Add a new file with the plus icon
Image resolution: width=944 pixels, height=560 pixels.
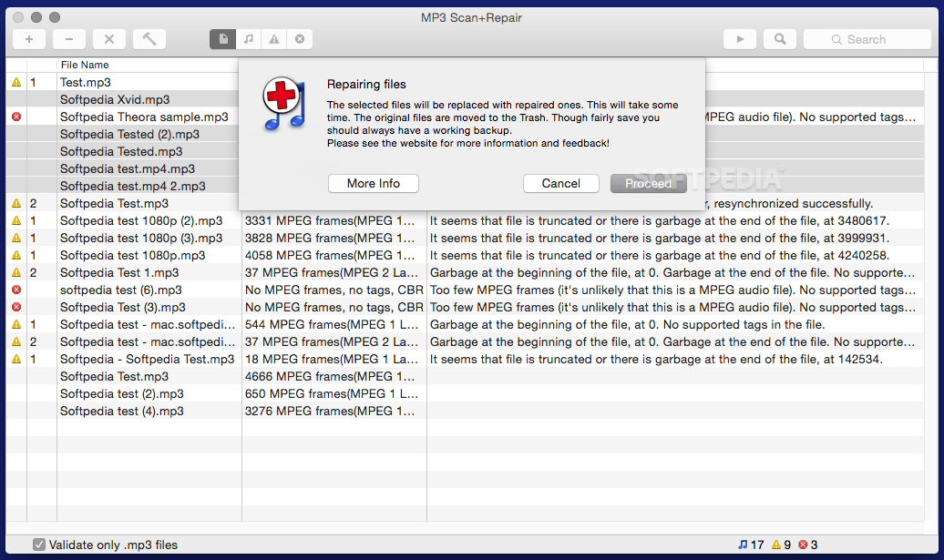[x=28, y=39]
